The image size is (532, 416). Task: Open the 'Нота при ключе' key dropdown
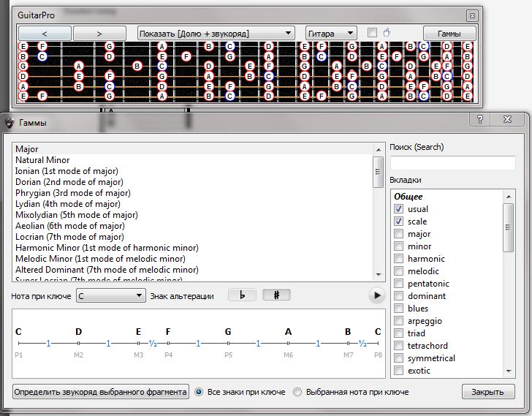(x=111, y=295)
